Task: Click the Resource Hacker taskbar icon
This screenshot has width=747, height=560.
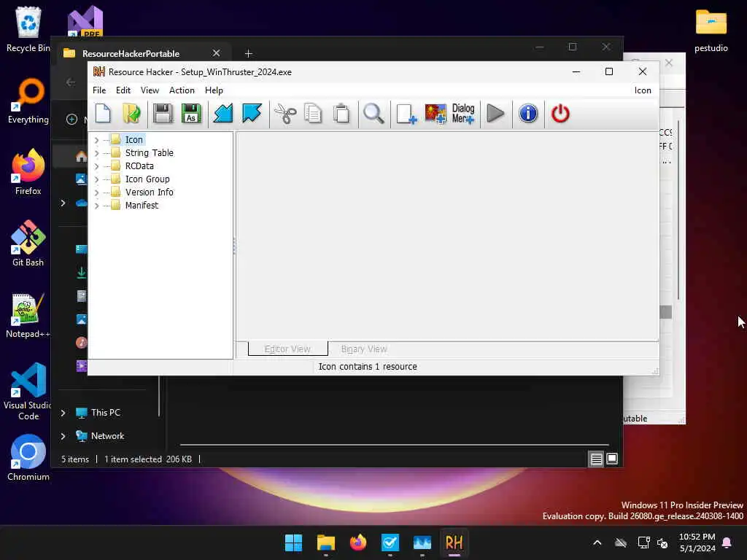Action: click(x=454, y=542)
